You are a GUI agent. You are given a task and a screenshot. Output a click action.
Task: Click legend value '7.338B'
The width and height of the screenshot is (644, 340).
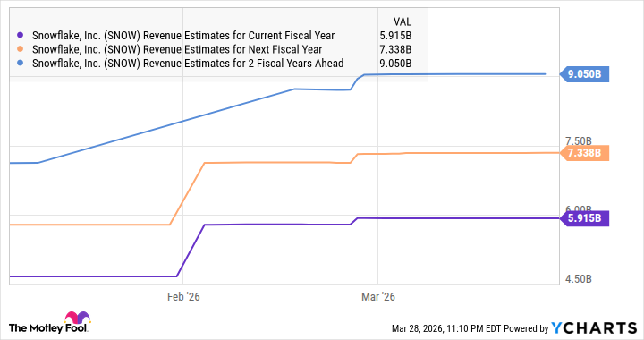395,49
